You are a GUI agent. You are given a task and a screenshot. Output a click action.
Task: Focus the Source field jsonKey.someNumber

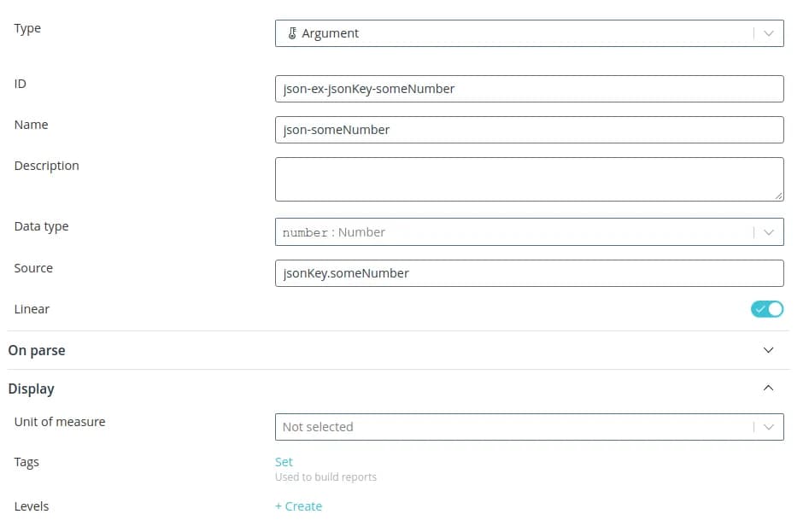tap(529, 273)
